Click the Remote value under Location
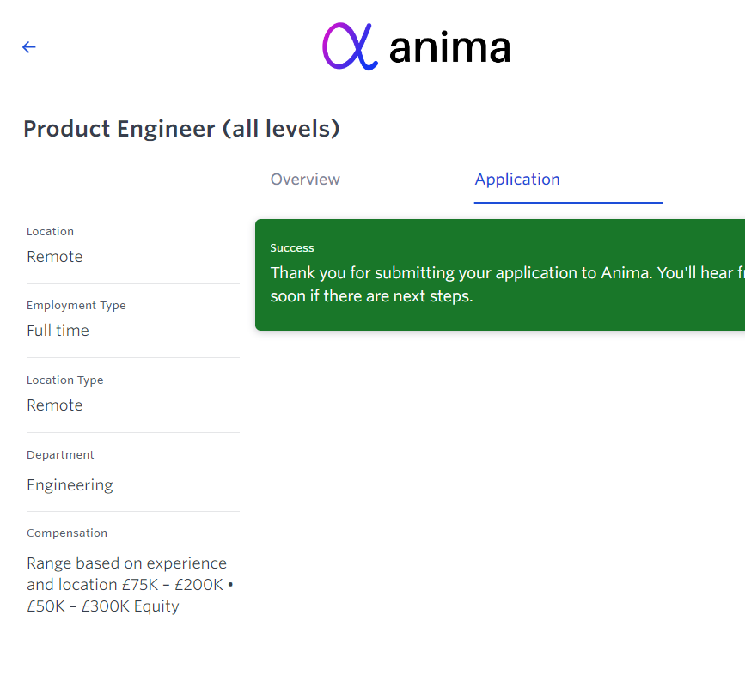Viewport: 745px width, 700px height. [55, 257]
